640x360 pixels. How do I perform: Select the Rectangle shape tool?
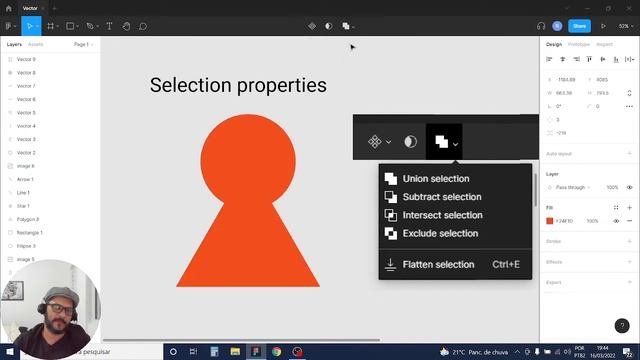[x=70, y=26]
